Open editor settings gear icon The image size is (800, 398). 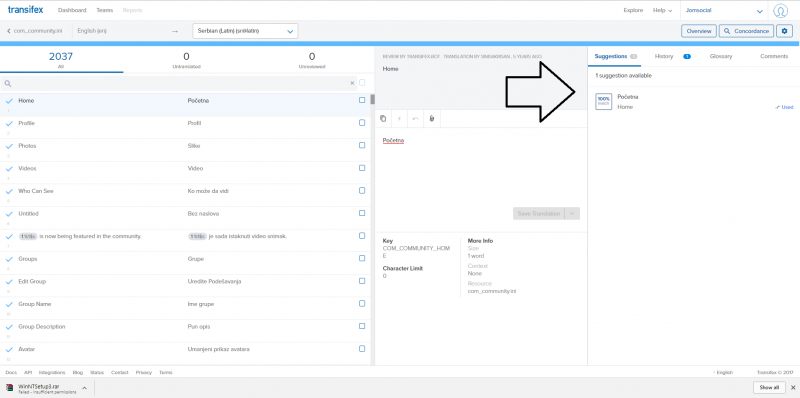[x=785, y=31]
